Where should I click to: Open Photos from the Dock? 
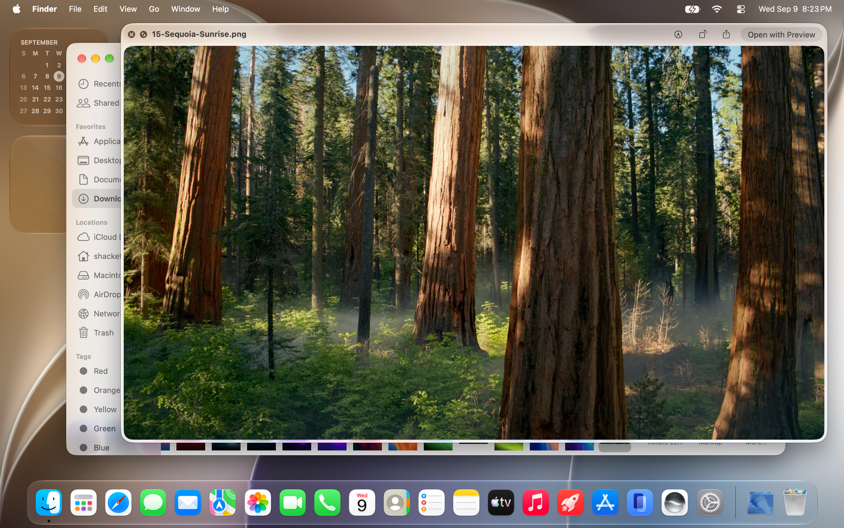pos(257,503)
